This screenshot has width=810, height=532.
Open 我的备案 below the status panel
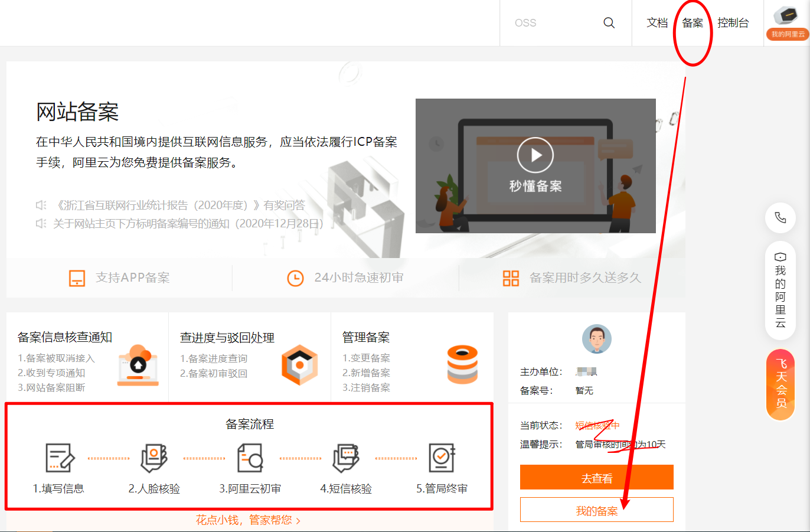coord(596,509)
